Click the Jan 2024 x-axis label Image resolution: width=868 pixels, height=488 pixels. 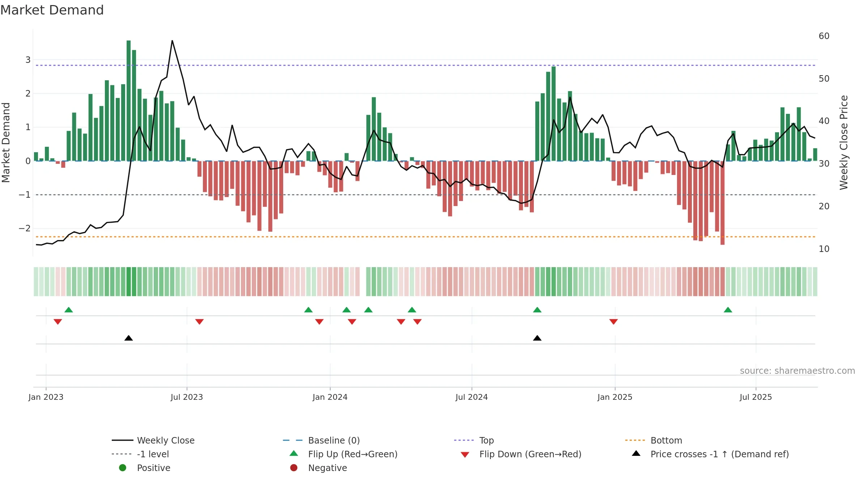(330, 397)
